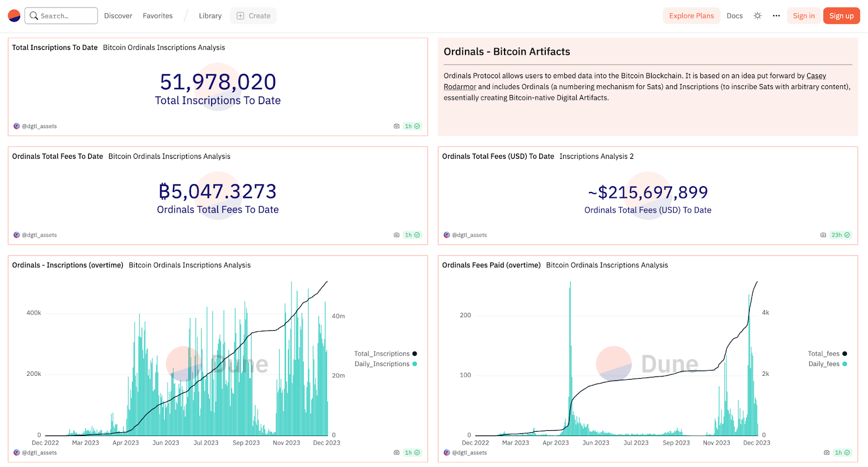Click the ₿5,047.3273 counter value
The width and height of the screenshot is (868, 467).
click(x=218, y=191)
